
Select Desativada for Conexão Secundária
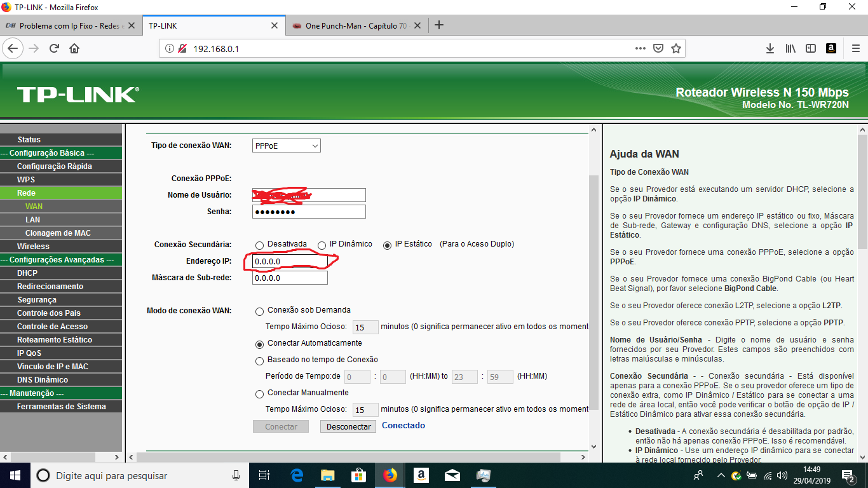(259, 245)
